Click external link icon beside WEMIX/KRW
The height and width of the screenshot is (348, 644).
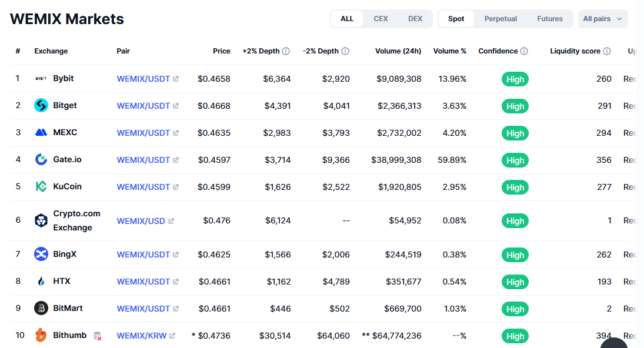click(172, 336)
